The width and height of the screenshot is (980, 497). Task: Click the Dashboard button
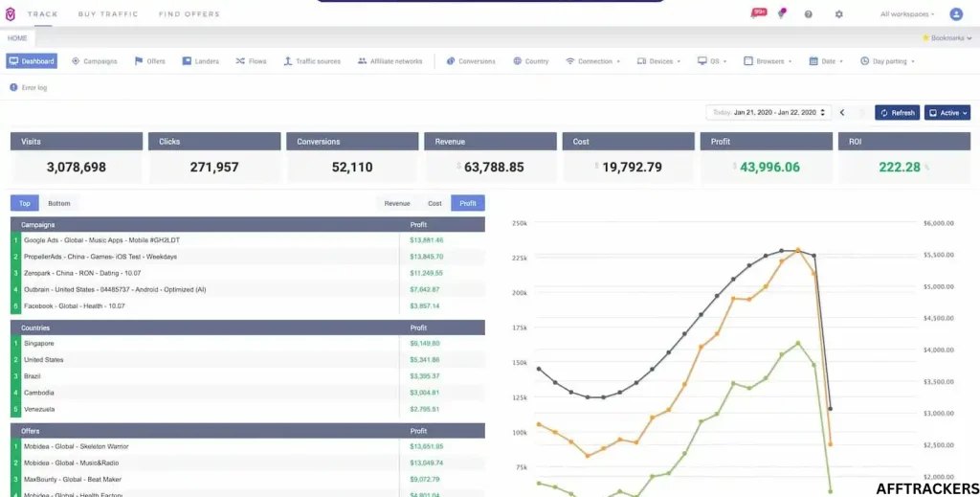(32, 61)
